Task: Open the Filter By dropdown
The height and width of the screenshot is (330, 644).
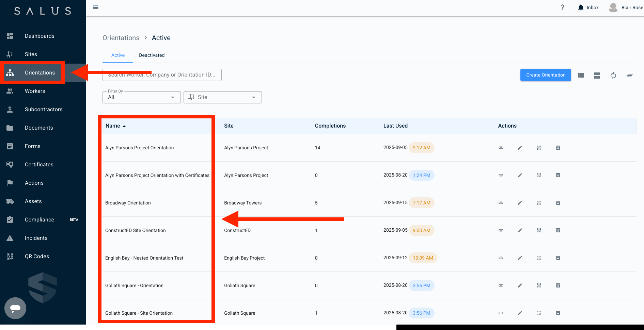Action: (x=141, y=97)
